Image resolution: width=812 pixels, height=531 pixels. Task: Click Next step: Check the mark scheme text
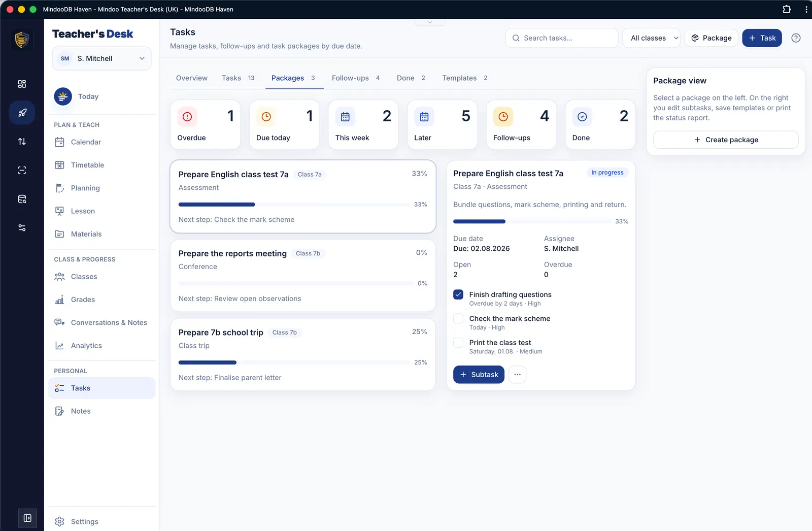(x=236, y=220)
